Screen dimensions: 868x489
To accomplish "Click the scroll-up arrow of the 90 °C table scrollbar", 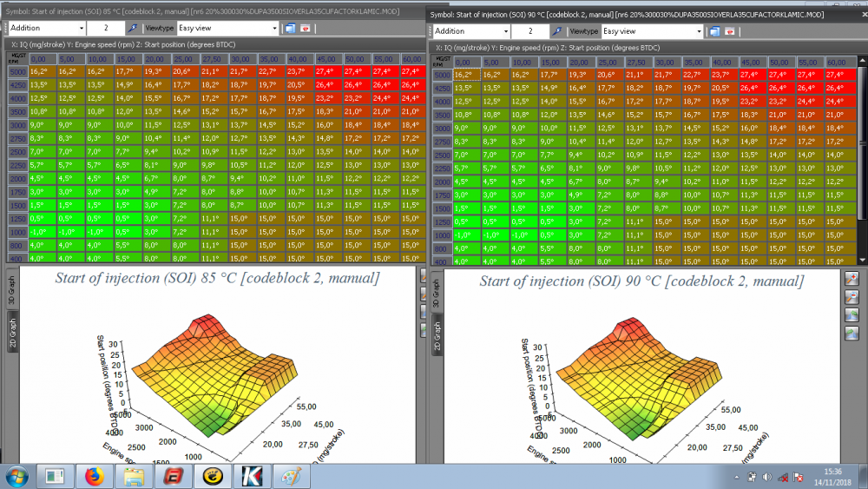I will pyautogui.click(x=863, y=60).
